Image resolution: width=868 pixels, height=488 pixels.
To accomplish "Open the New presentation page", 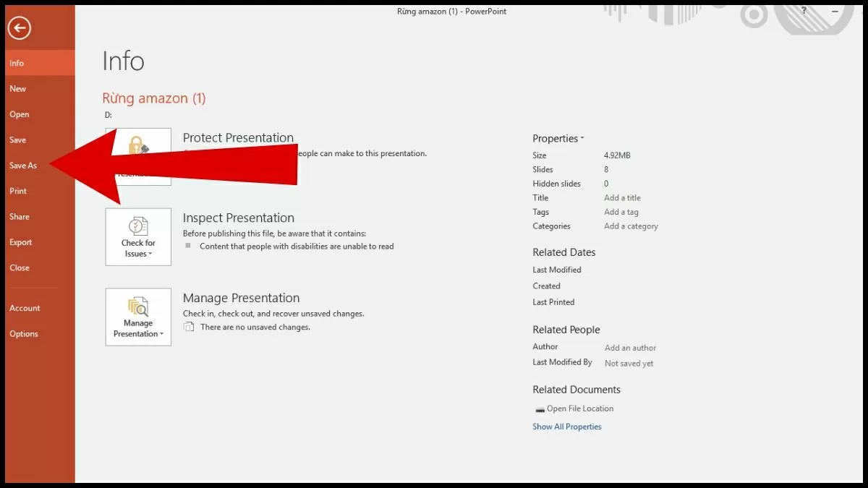I will tap(18, 89).
